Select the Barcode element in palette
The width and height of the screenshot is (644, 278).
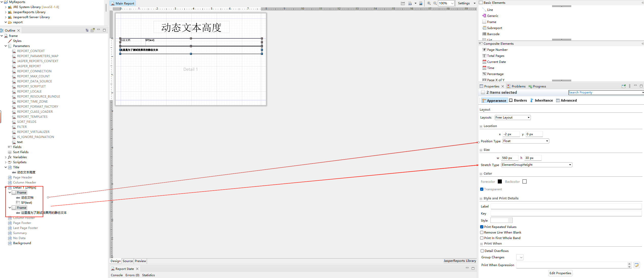pyautogui.click(x=493, y=34)
